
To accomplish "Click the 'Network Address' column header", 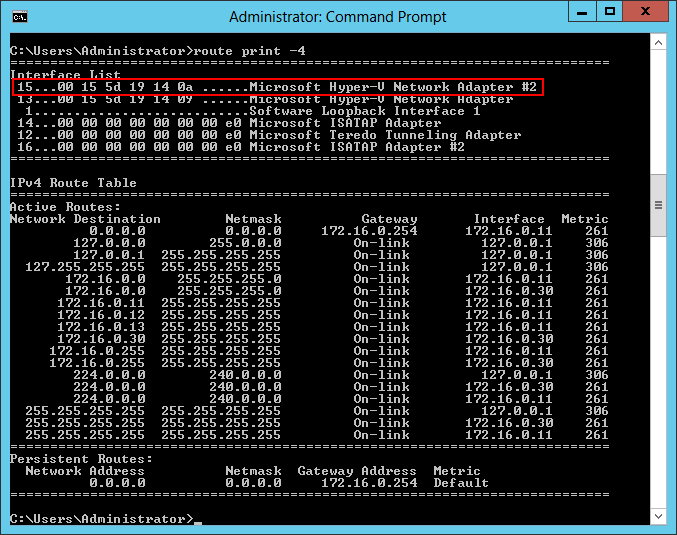I will (x=85, y=471).
